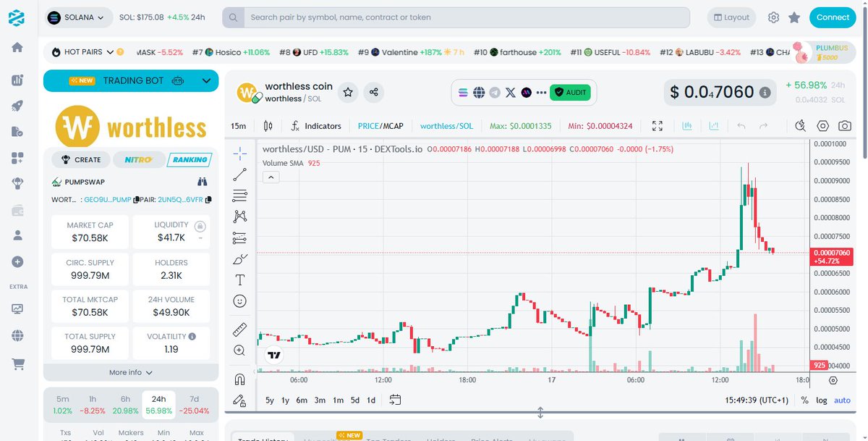This screenshot has width=868, height=441.
Task: Toggle auto scale on chart
Action: (843, 400)
